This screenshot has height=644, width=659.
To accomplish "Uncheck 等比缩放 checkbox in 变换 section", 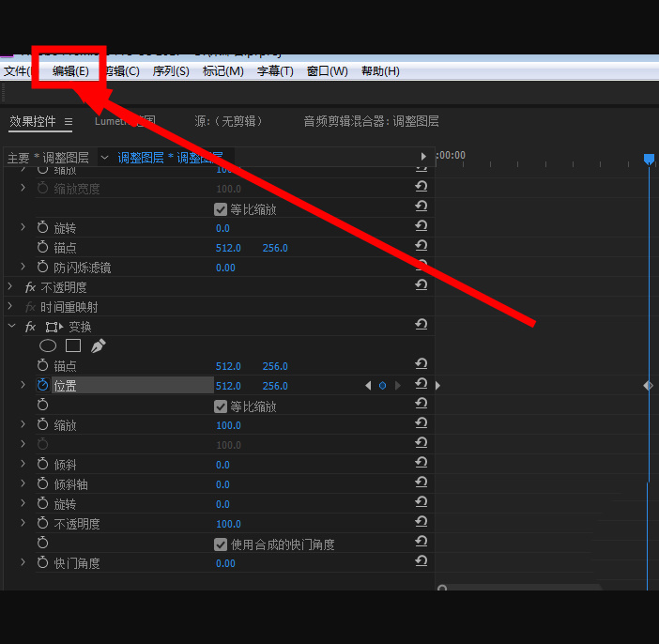I will (221, 406).
